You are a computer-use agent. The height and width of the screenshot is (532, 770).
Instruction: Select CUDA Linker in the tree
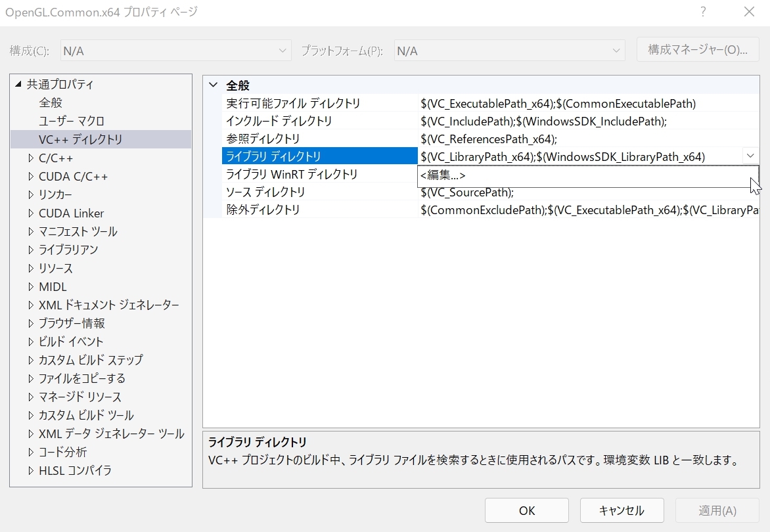pos(71,213)
